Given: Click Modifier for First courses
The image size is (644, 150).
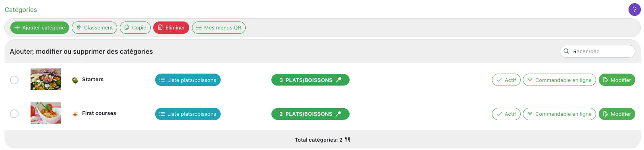Looking at the screenshot, I should 617,114.
